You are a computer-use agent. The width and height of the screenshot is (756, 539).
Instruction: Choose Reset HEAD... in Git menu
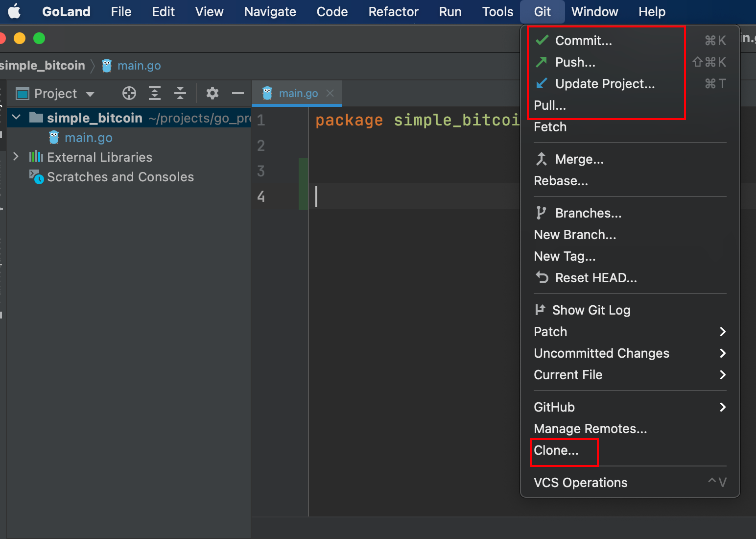point(630,278)
